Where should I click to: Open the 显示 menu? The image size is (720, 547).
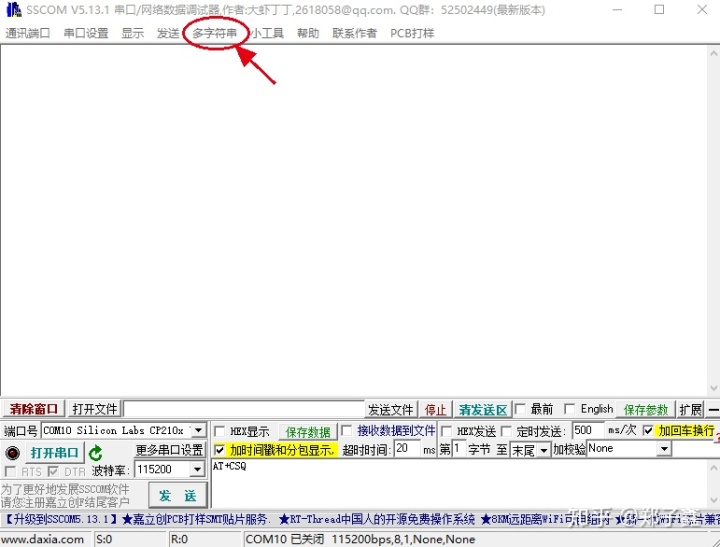133,33
